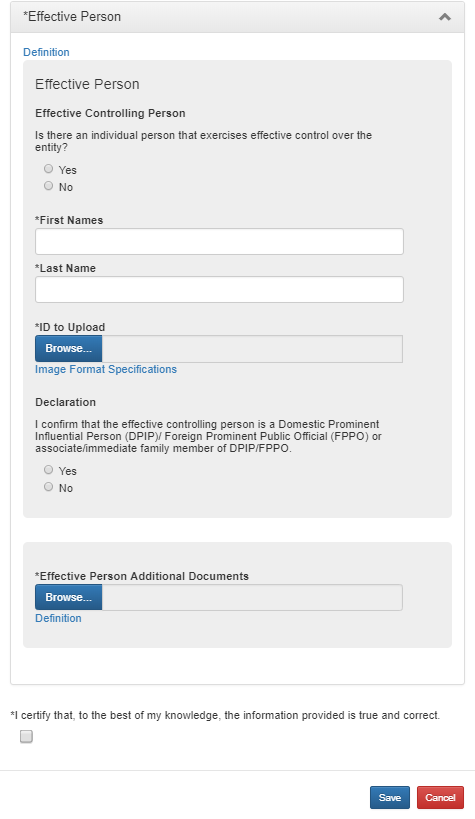
Task: Select No for effective control question
Action: point(49,186)
